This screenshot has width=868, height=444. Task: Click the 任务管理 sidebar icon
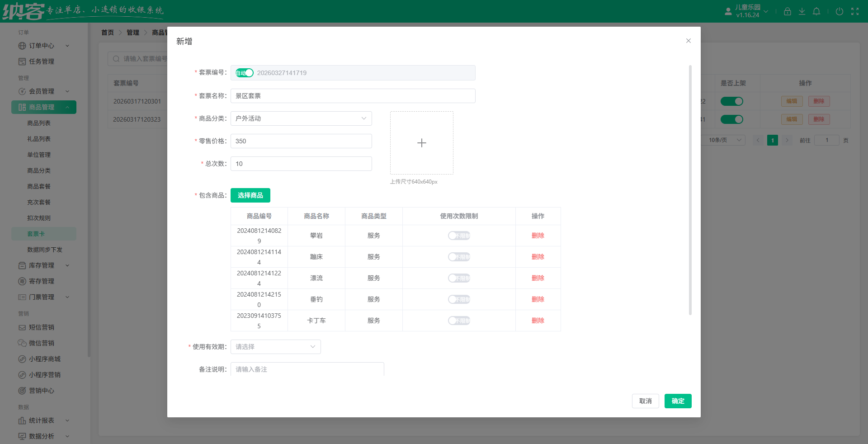coord(22,61)
